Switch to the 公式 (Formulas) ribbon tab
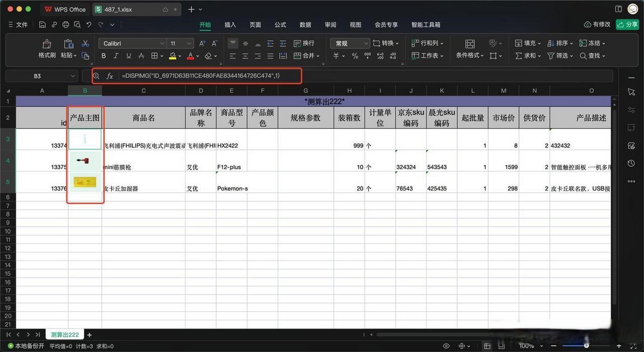 coord(280,25)
